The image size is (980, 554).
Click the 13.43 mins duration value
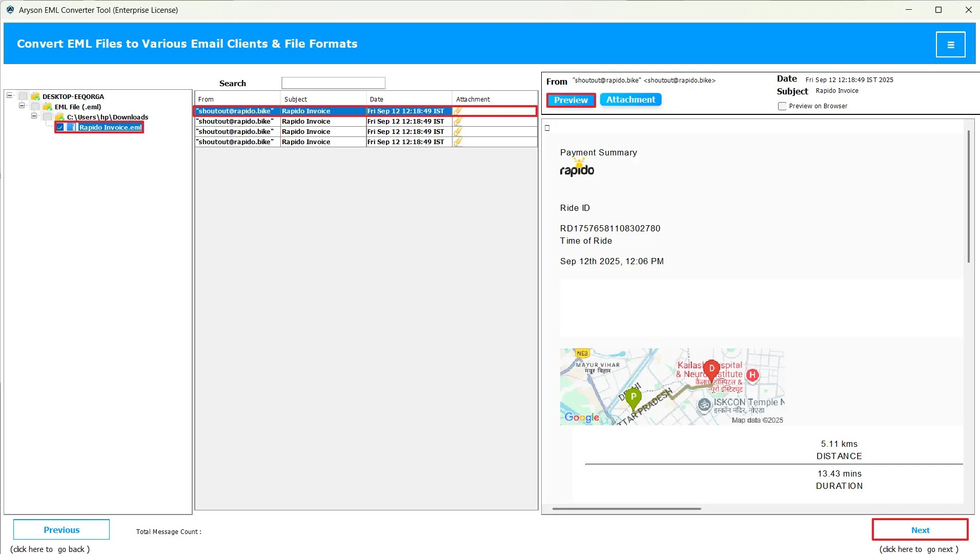[x=839, y=473]
